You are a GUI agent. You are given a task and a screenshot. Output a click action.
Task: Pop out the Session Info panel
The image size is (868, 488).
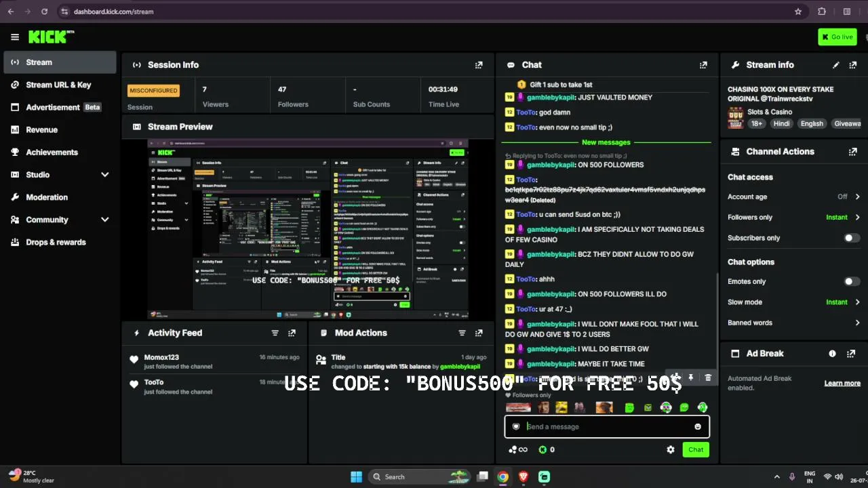coord(479,65)
